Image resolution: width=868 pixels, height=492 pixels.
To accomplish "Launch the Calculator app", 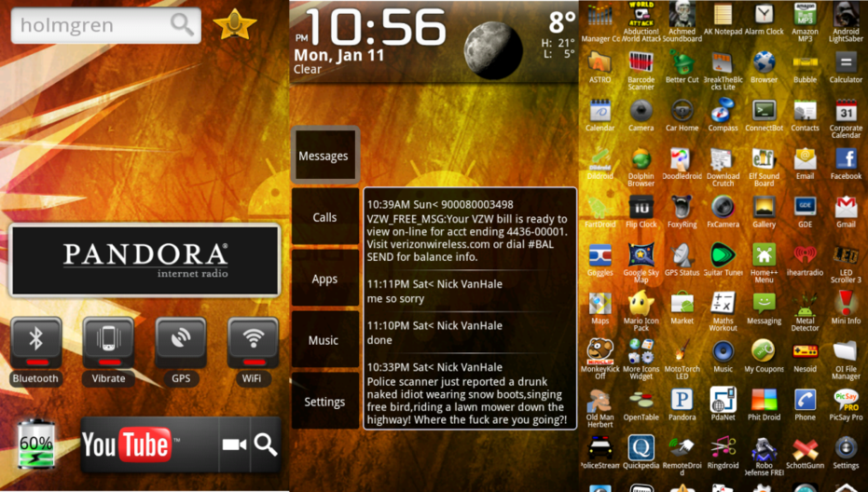I will pos(846,65).
